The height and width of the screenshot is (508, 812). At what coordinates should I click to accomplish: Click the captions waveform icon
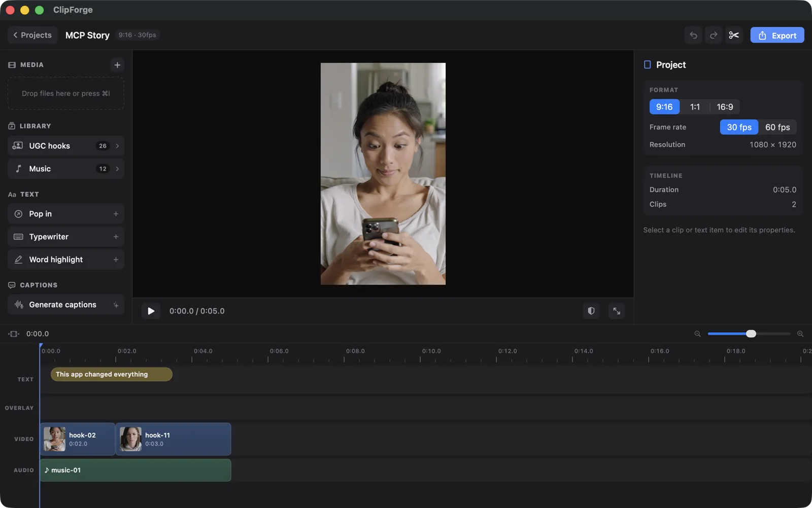click(x=19, y=305)
